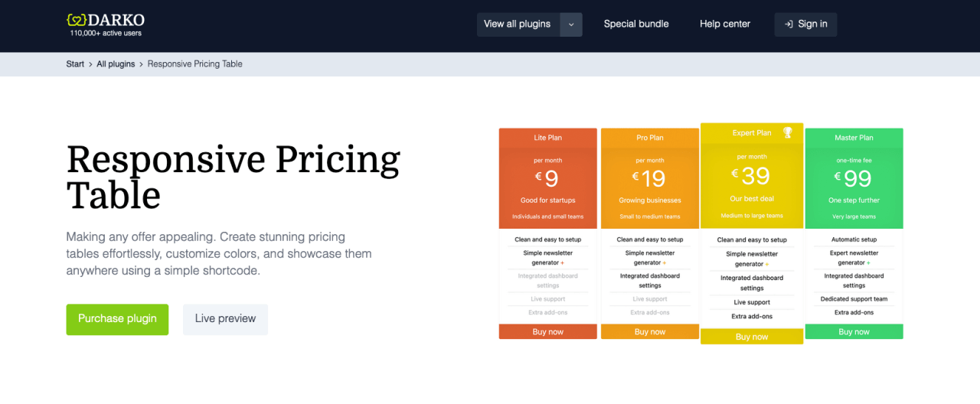Expand plugins list with chevron arrow

click(571, 24)
